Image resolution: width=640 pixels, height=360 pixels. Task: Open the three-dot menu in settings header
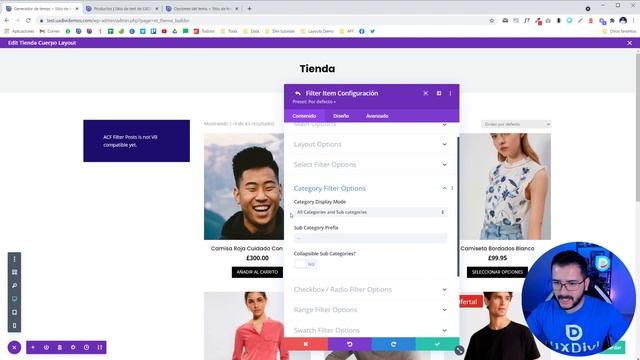pyautogui.click(x=451, y=93)
